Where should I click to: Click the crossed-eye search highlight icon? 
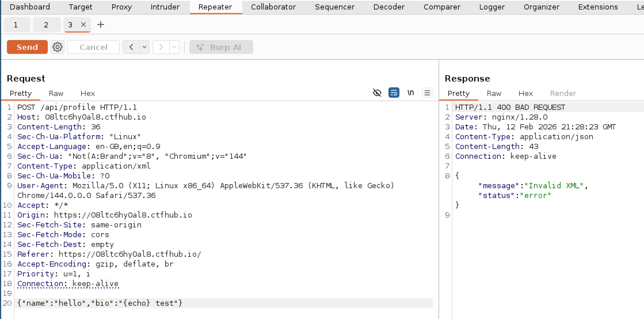click(377, 93)
